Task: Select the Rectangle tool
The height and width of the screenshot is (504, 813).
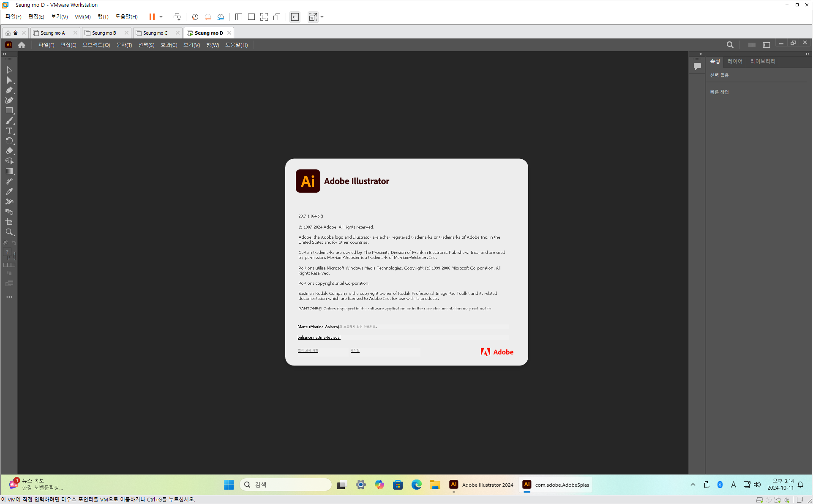Action: coord(9,110)
